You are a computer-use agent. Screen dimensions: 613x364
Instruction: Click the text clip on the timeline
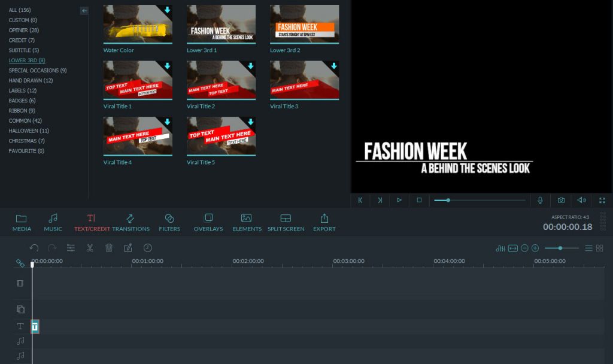[35, 326]
